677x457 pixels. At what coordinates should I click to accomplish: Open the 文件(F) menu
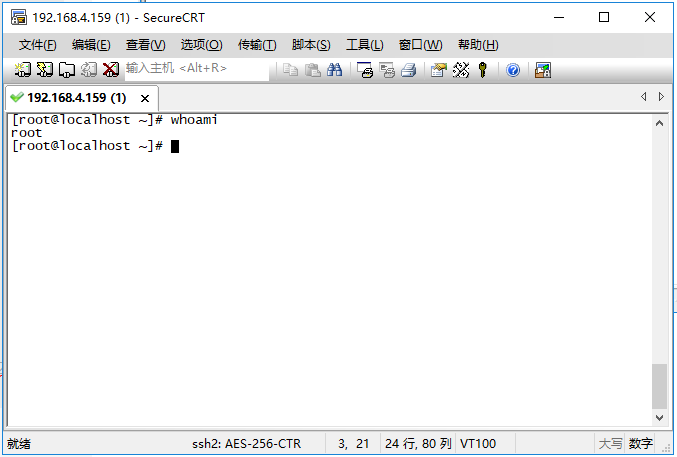(37, 45)
